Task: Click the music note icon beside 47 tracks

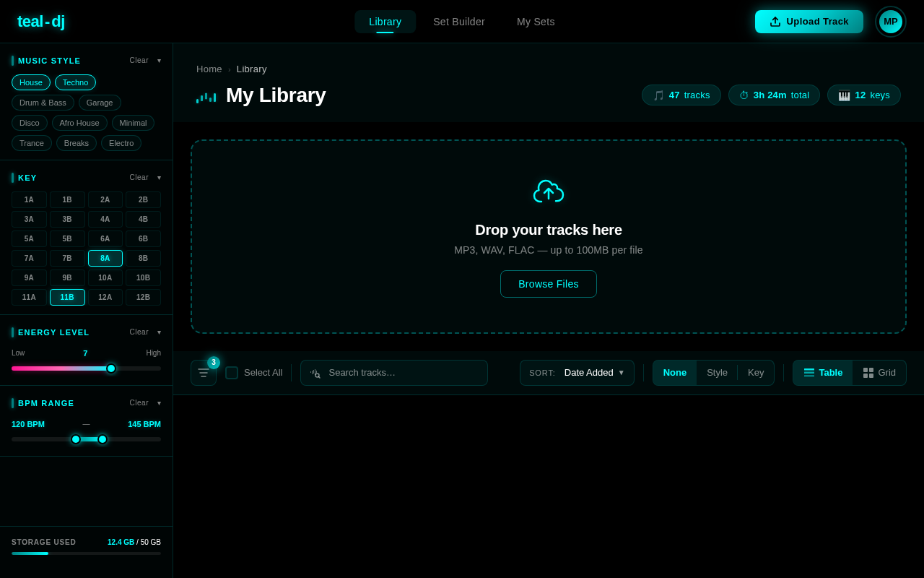Action: click(x=658, y=95)
